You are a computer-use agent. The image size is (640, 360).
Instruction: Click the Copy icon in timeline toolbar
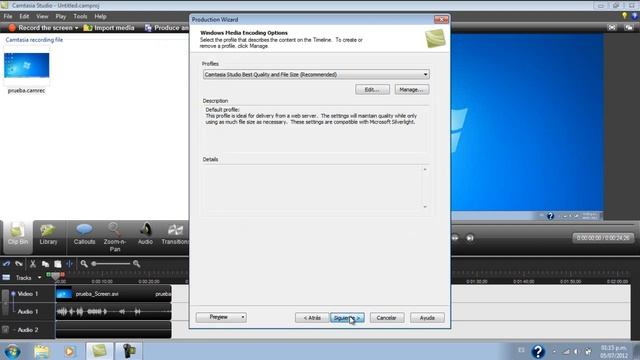[x=45, y=264]
